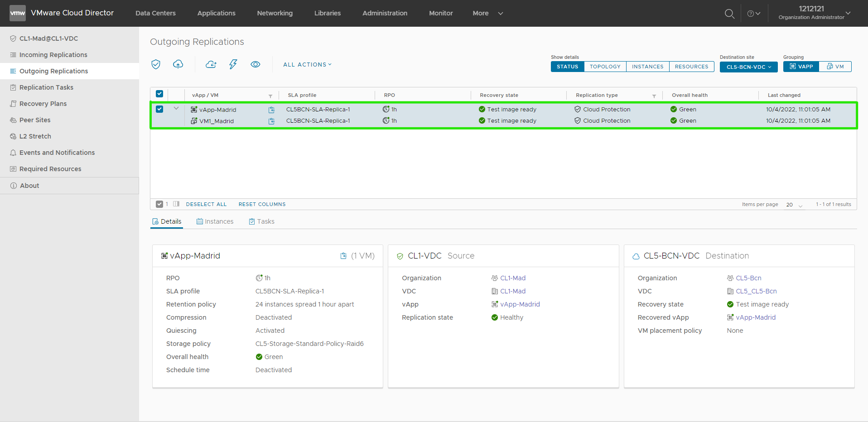
Task: Click the vmw logo
Action: pyautogui.click(x=18, y=13)
